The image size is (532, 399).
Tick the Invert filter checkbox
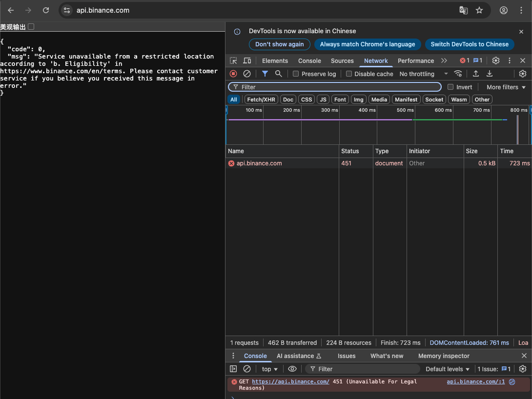pos(450,87)
